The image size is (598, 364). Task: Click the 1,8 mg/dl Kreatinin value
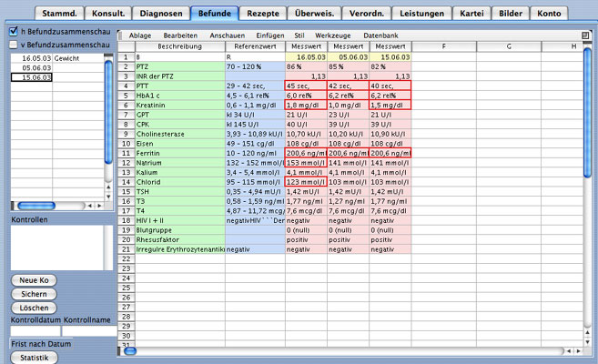point(306,106)
